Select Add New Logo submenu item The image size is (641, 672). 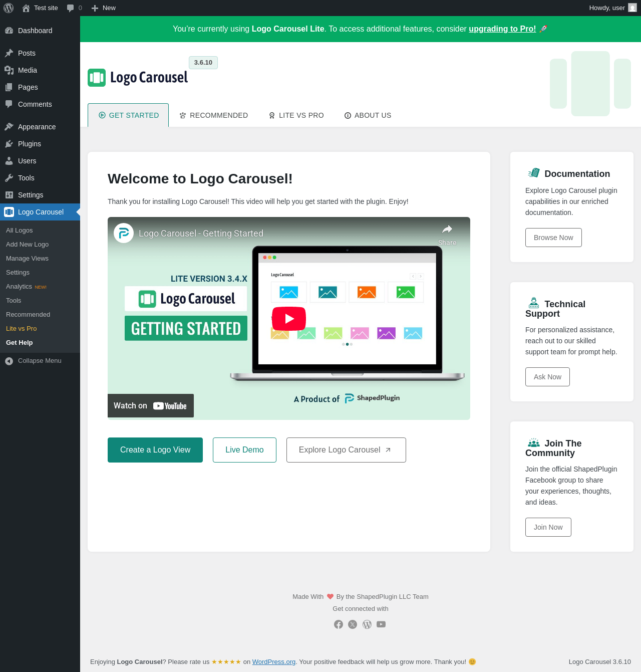pyautogui.click(x=40, y=245)
